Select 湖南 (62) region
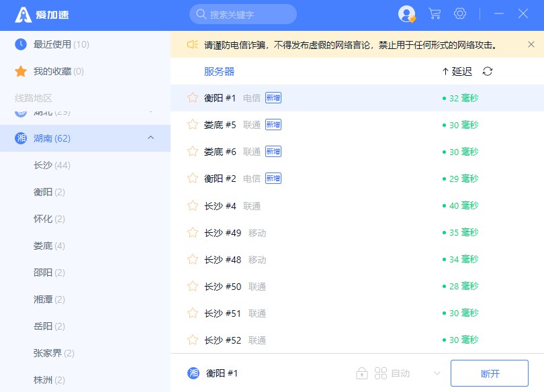The image size is (544, 392). (x=85, y=138)
